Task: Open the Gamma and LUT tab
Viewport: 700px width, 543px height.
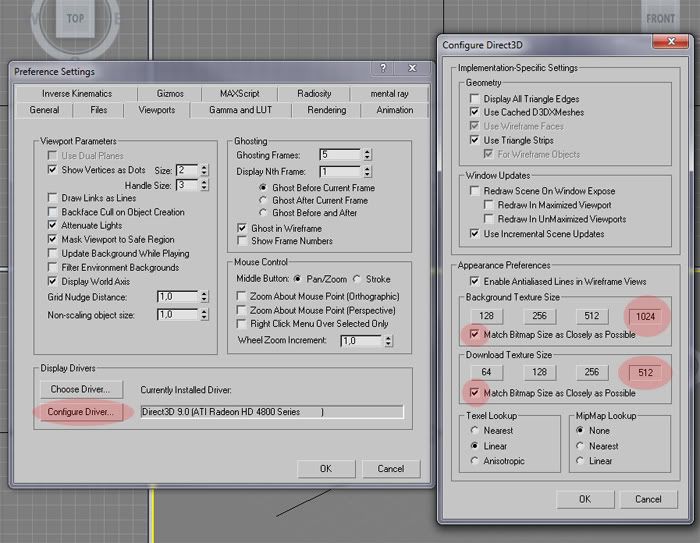Action: click(x=239, y=110)
